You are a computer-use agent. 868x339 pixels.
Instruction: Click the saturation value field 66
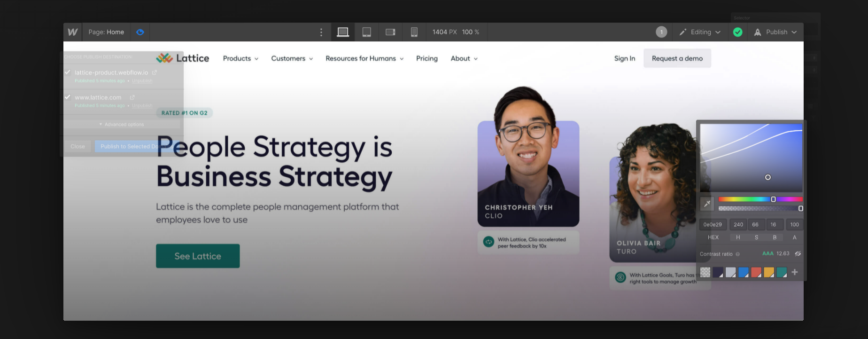click(x=756, y=225)
